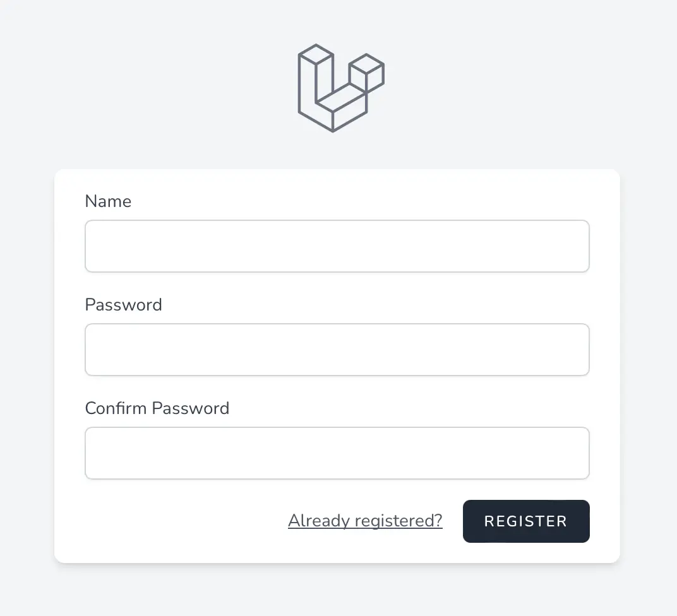Click the Laravel logo icon

[340, 88]
